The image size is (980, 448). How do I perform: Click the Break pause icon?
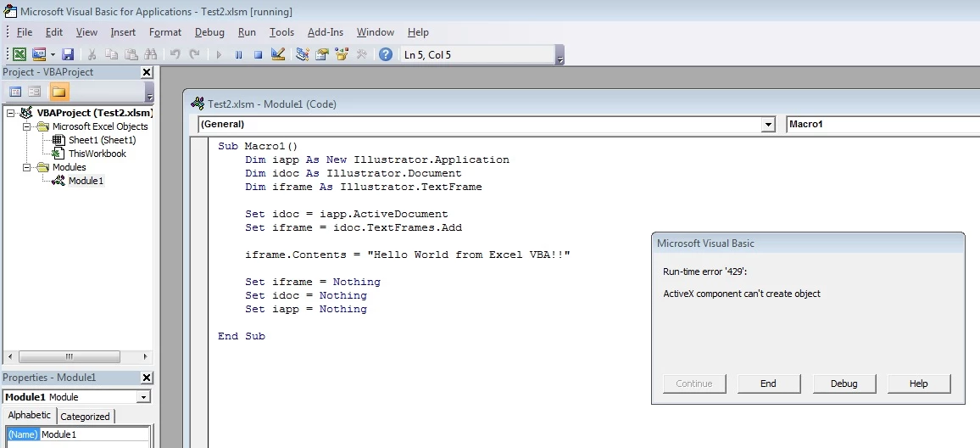click(x=238, y=54)
